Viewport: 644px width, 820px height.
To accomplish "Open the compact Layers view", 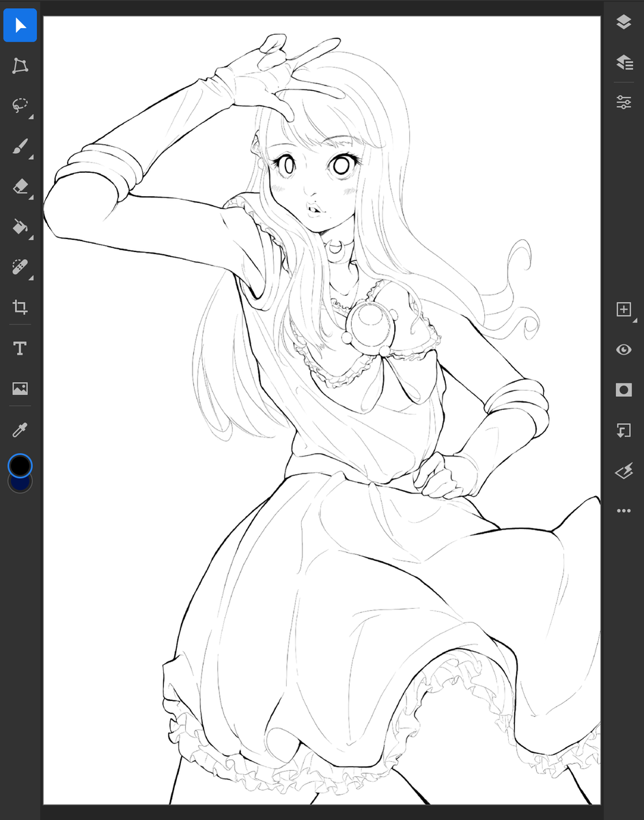I will [x=624, y=23].
